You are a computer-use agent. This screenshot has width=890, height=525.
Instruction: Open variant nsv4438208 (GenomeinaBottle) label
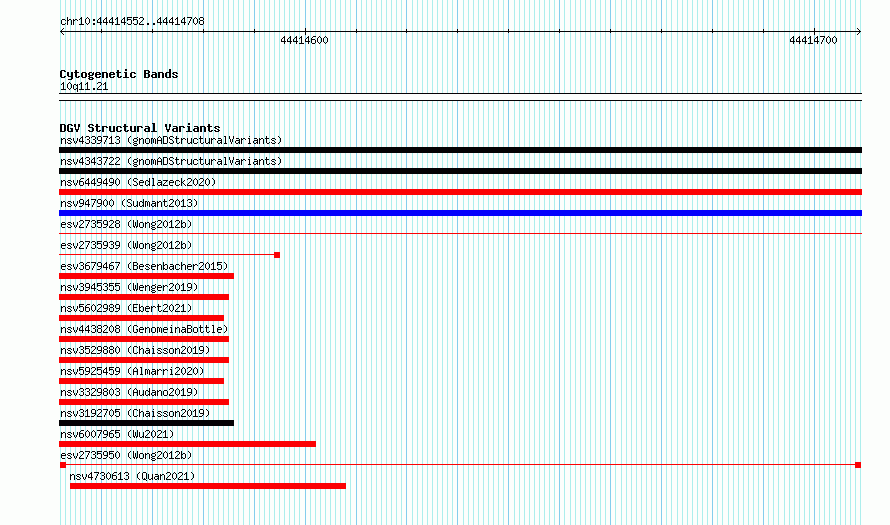pos(144,329)
